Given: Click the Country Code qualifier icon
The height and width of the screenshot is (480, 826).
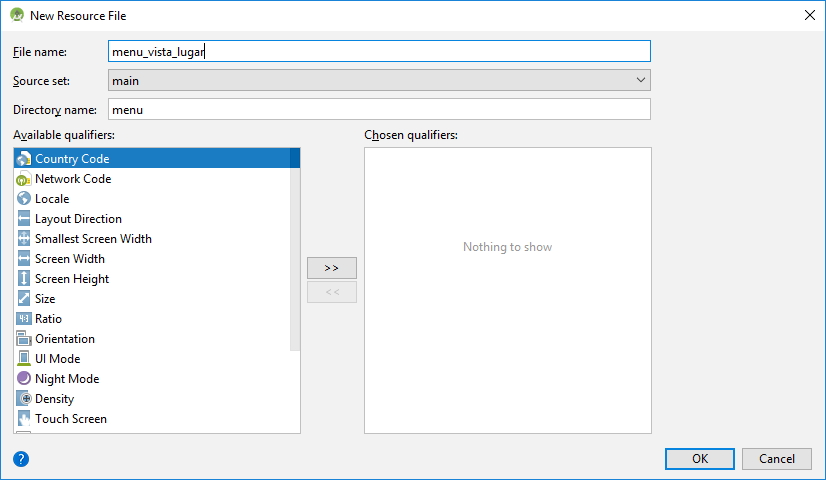Looking at the screenshot, I should pyautogui.click(x=24, y=159).
